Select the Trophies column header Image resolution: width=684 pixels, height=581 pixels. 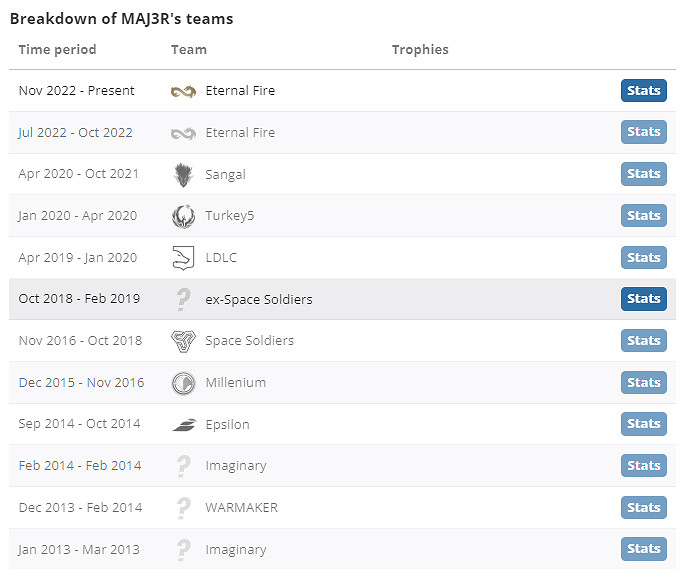click(420, 50)
